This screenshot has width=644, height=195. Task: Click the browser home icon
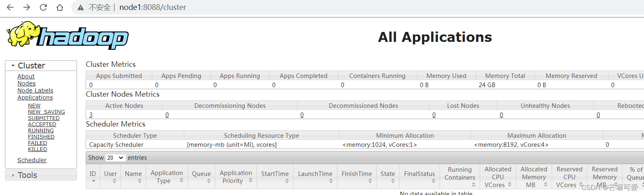[x=60, y=7]
